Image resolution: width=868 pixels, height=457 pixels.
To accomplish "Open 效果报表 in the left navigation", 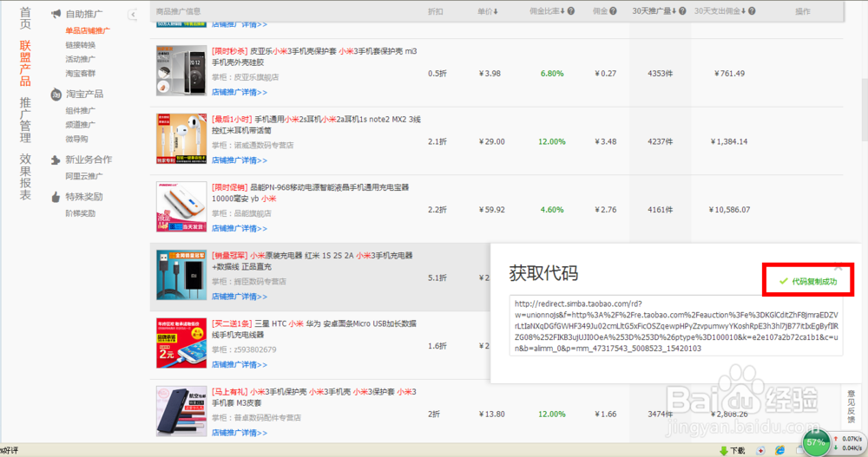I will pyautogui.click(x=25, y=177).
